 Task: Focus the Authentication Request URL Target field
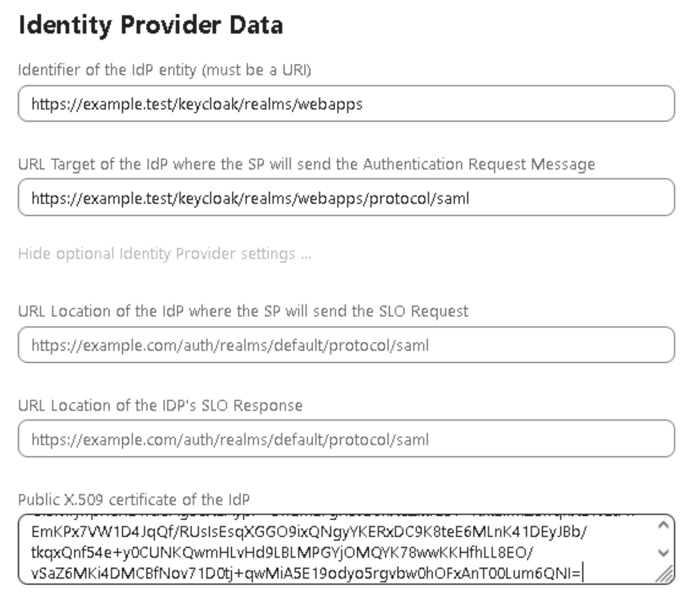pyautogui.click(x=345, y=198)
